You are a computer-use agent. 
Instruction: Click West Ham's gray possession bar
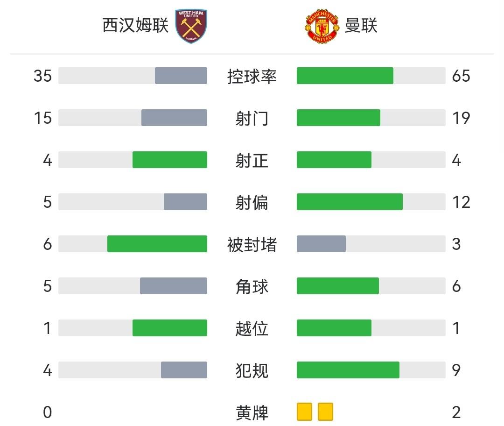click(x=181, y=76)
